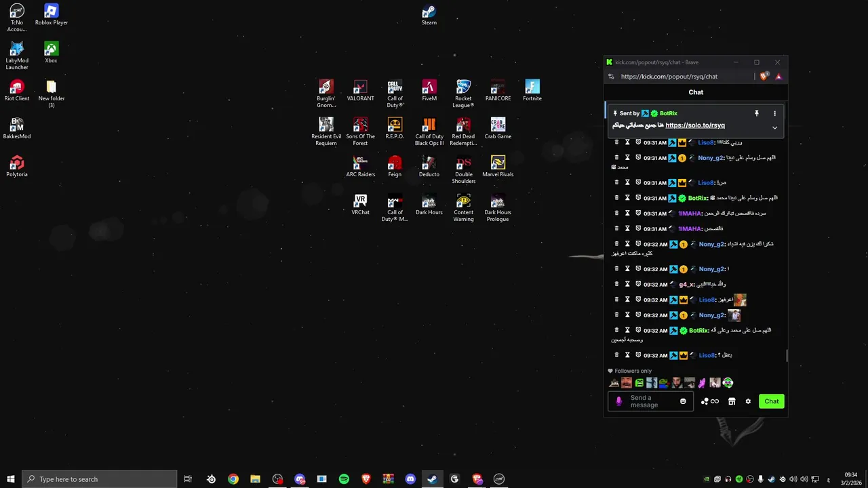Click the Brave Rewards triangle icon

click(x=778, y=77)
